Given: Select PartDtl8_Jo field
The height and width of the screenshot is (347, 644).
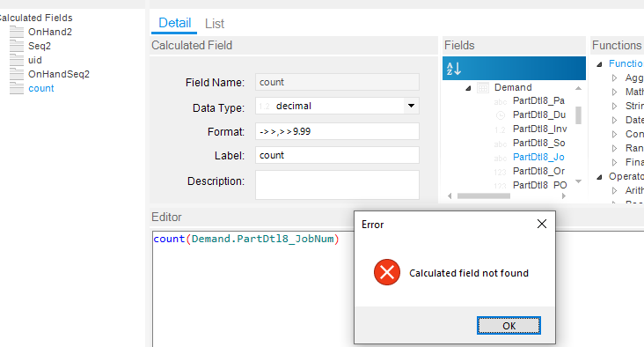Looking at the screenshot, I should (x=538, y=157).
